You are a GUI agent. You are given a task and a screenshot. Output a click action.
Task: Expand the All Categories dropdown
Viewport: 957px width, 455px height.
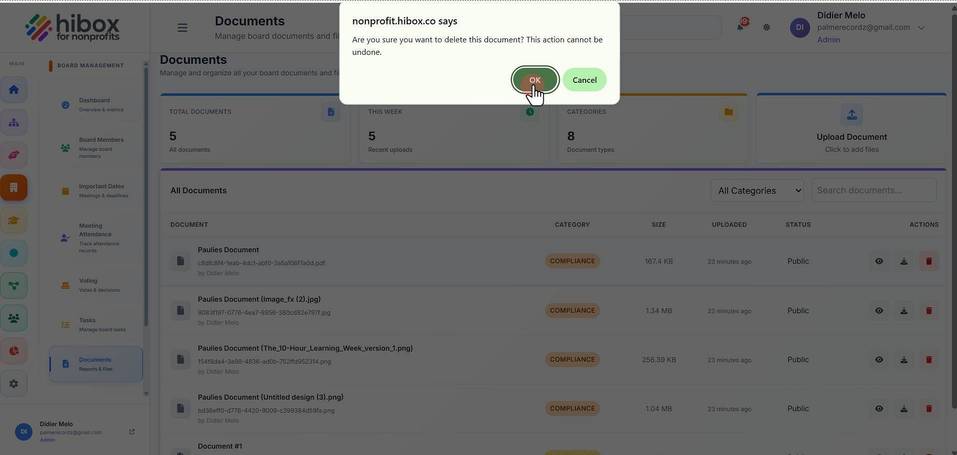click(x=759, y=191)
